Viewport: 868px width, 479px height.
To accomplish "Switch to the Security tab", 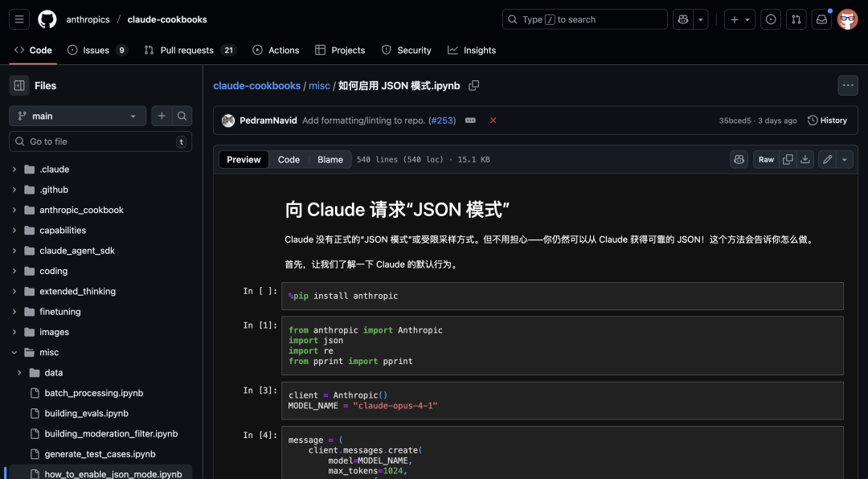I will tap(407, 50).
